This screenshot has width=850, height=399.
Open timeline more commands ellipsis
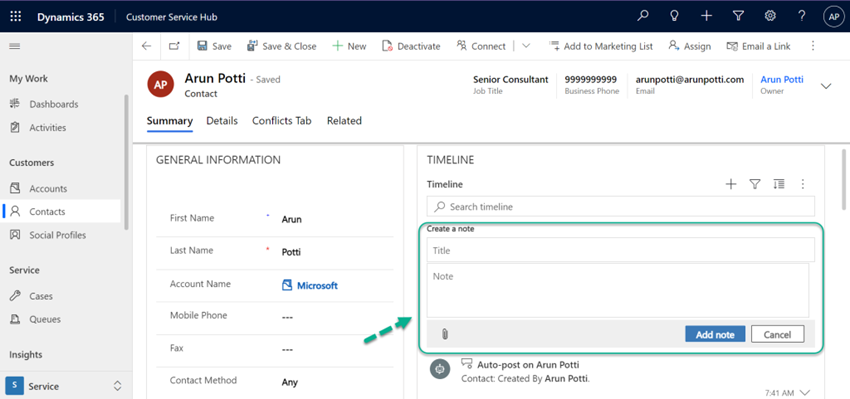(803, 184)
